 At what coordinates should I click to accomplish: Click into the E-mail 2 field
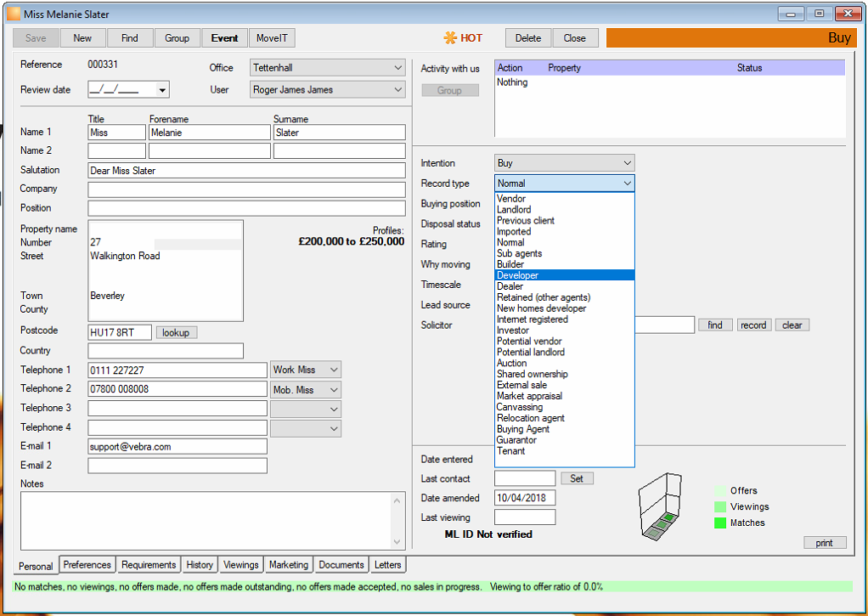tap(178, 466)
